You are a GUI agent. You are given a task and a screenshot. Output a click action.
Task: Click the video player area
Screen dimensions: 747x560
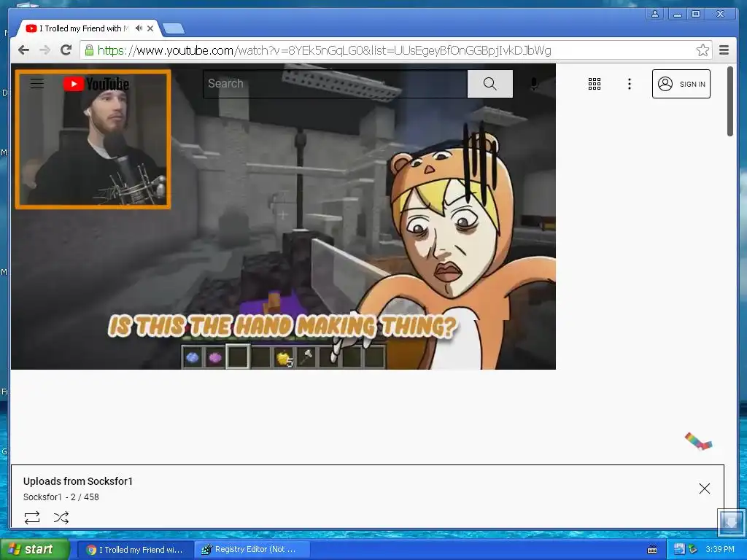point(283,216)
